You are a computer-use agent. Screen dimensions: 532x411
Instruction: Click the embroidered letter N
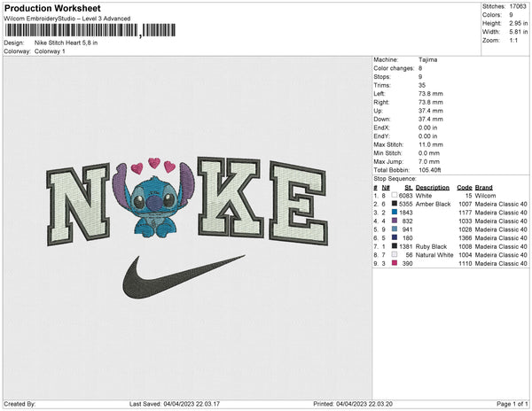78,204
